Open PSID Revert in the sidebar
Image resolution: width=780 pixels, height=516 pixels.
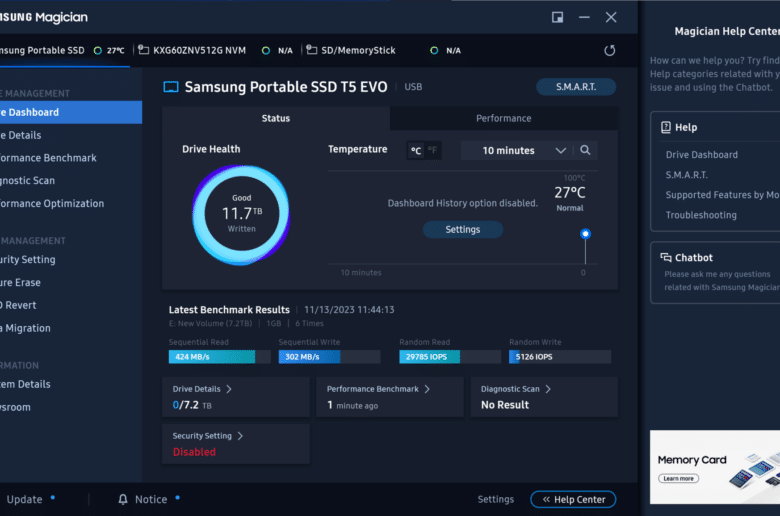[x=71, y=306]
